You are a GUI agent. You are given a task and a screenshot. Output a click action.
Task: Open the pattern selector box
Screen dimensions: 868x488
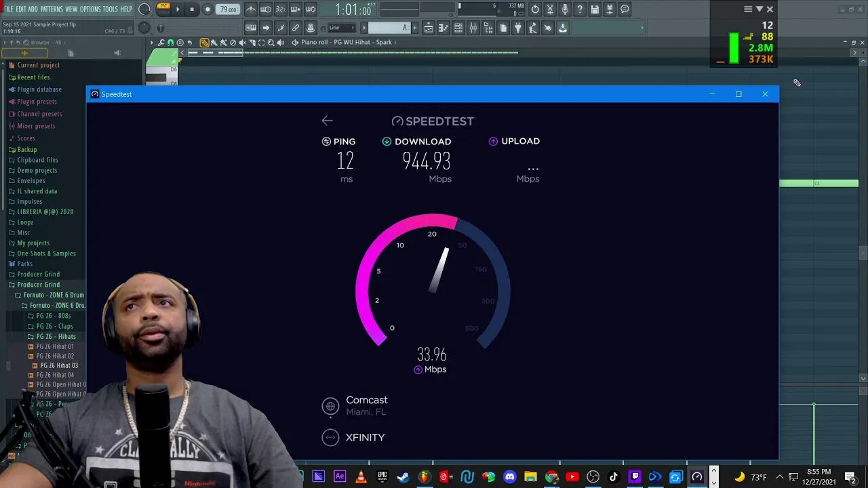[389, 28]
